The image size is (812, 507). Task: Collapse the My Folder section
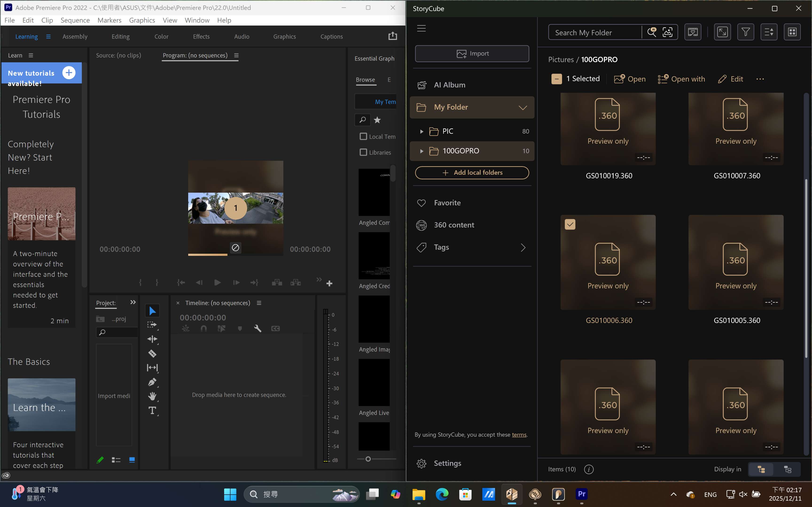523,108
